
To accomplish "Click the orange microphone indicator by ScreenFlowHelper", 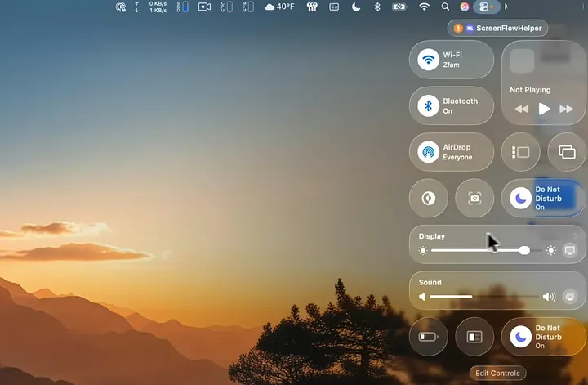I will tap(458, 28).
